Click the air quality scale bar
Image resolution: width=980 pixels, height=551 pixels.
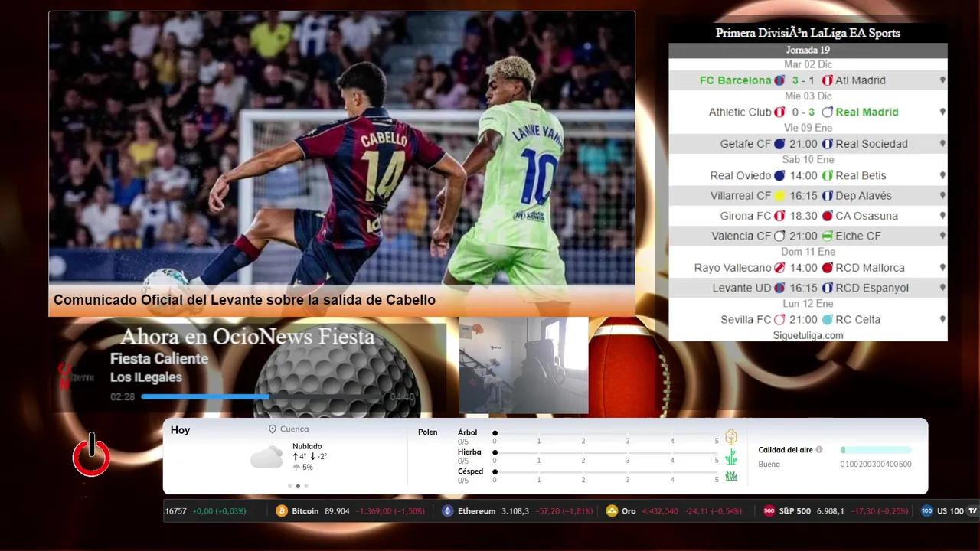click(876, 450)
